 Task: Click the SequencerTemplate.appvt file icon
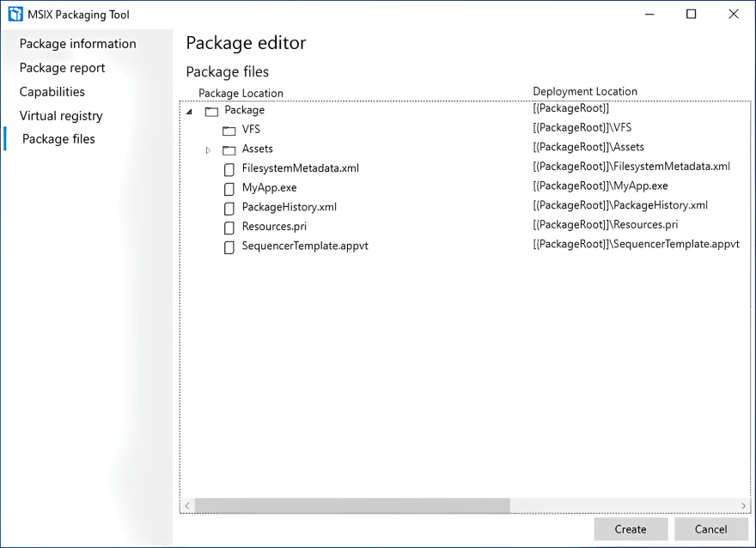coord(229,247)
